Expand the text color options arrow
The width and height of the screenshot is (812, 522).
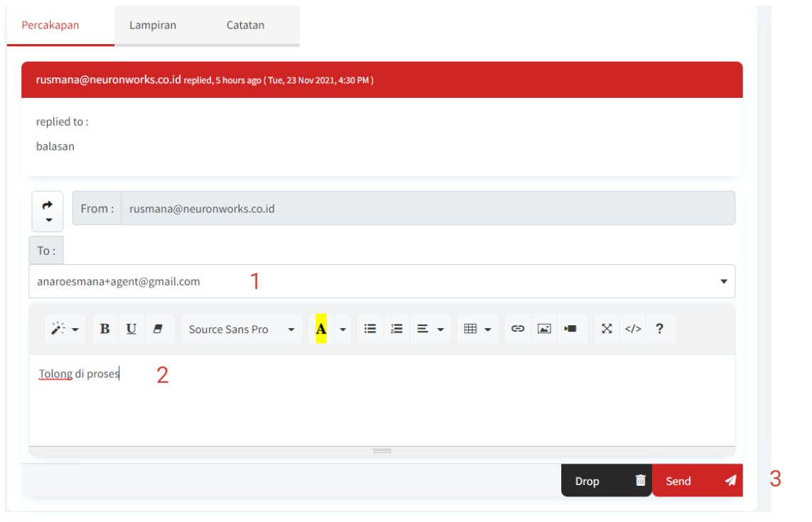pos(343,330)
